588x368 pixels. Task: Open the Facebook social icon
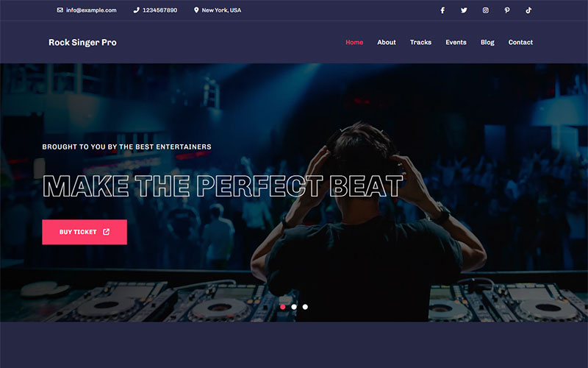coord(442,10)
